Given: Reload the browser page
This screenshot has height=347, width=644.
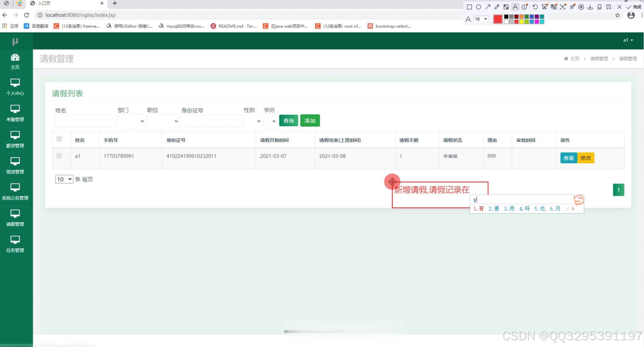Looking at the screenshot, I should pyautogui.click(x=27, y=15).
